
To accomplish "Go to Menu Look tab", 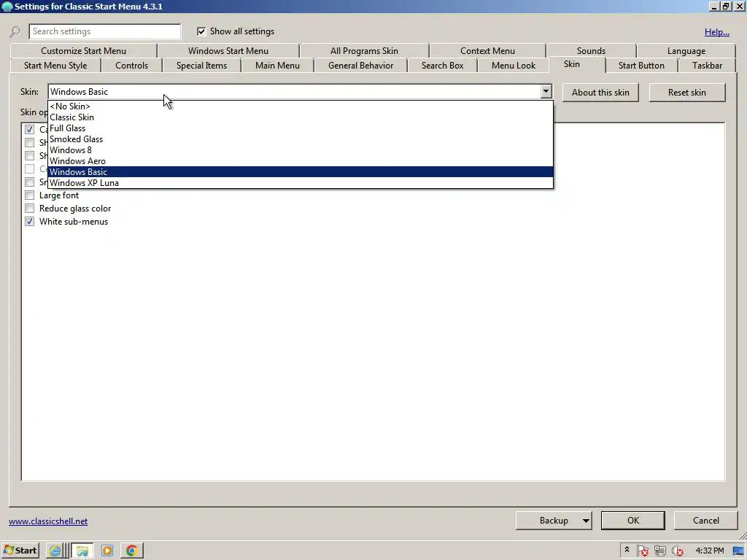I will (513, 66).
